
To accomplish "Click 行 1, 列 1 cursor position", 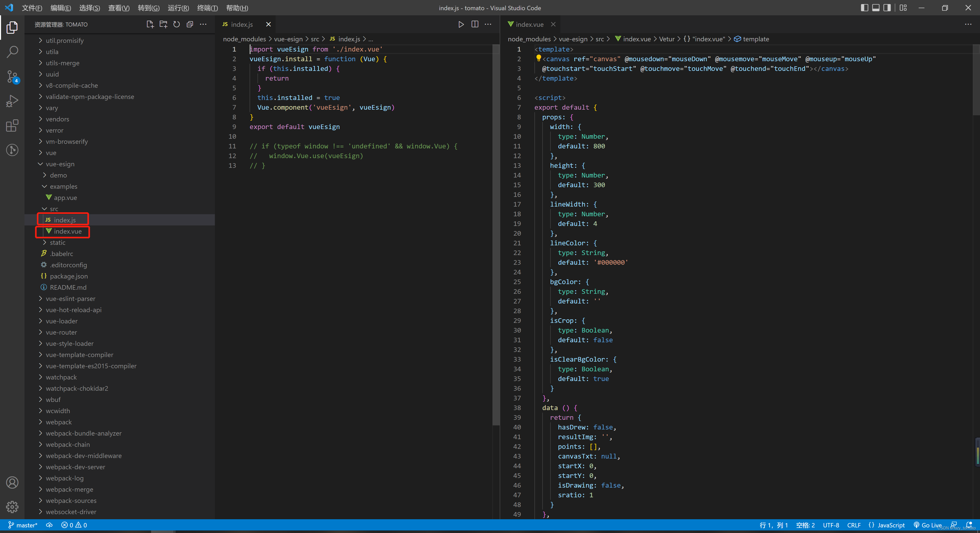I will pos(774,525).
